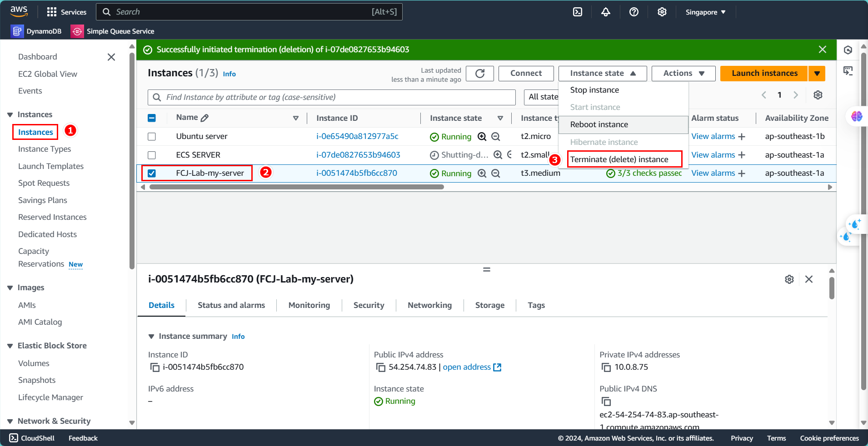Copy the Public IPv4 DNS
Image resolution: width=868 pixels, height=446 pixels.
(606, 401)
